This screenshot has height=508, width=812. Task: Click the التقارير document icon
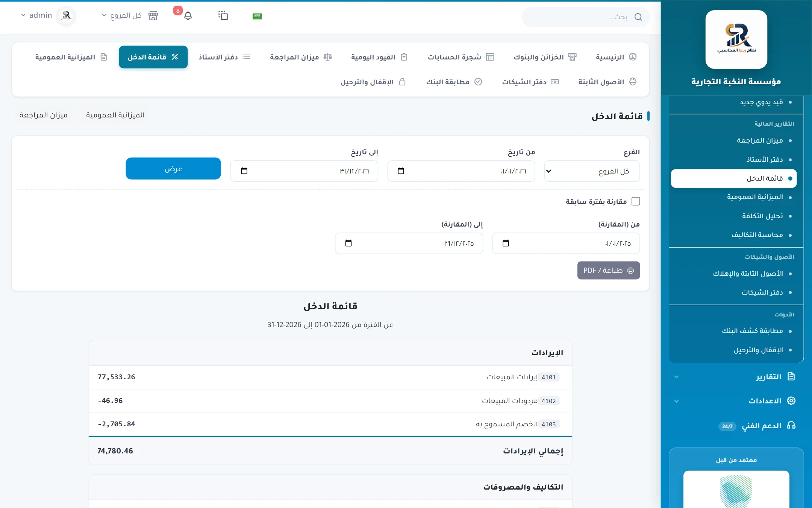[x=791, y=377]
